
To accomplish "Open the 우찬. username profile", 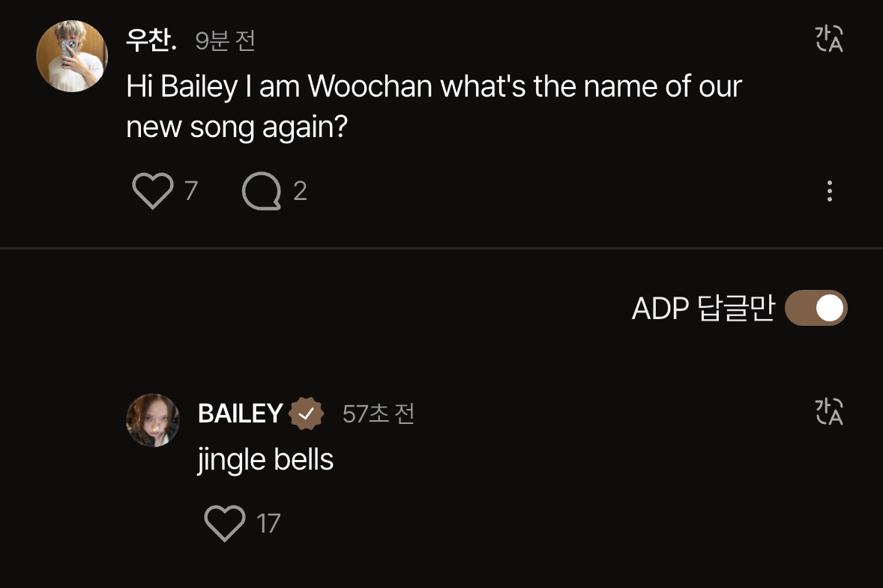I will (x=151, y=40).
